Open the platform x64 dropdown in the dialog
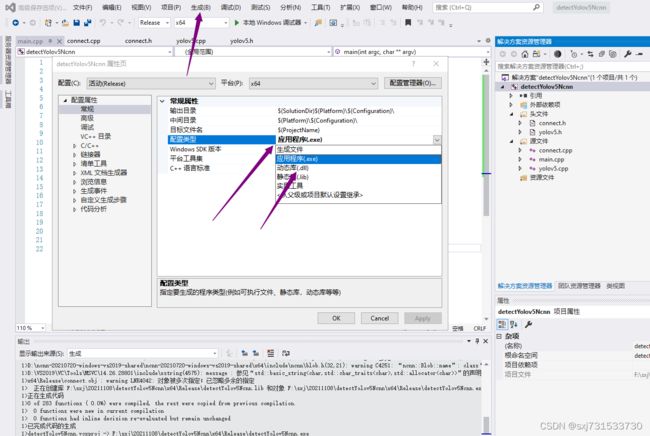Screen dimensions: 650x436 (x=313, y=83)
